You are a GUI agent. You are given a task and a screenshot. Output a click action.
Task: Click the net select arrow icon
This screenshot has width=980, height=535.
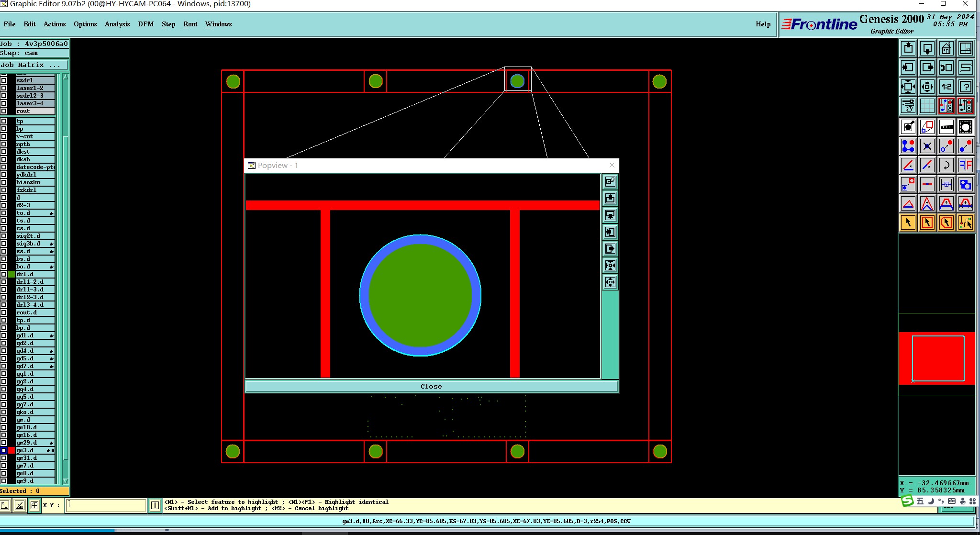966,223
